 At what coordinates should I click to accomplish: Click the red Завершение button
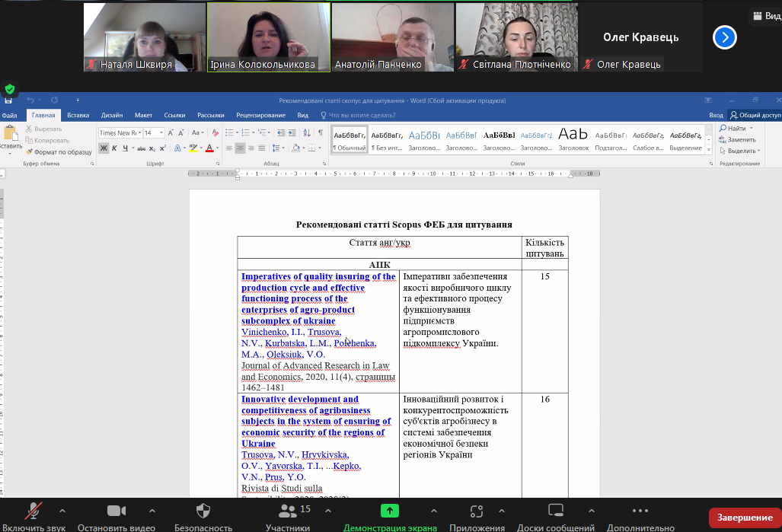pos(745,518)
